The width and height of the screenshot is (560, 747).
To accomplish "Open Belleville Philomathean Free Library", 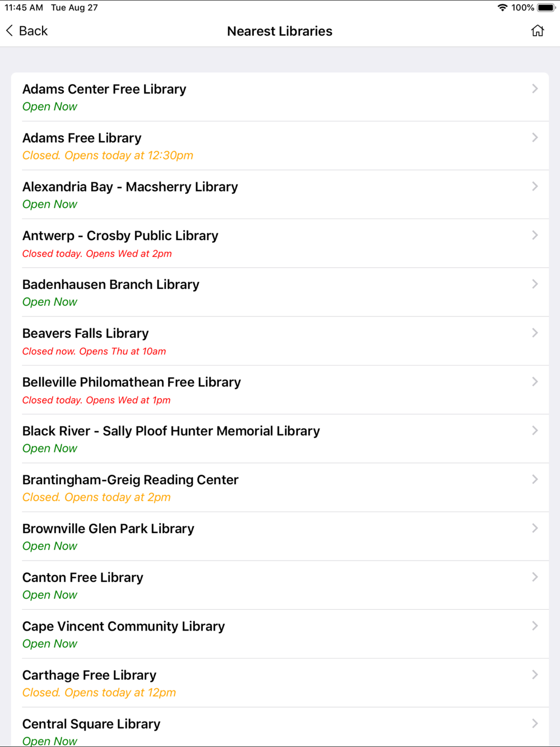I will pos(280,390).
